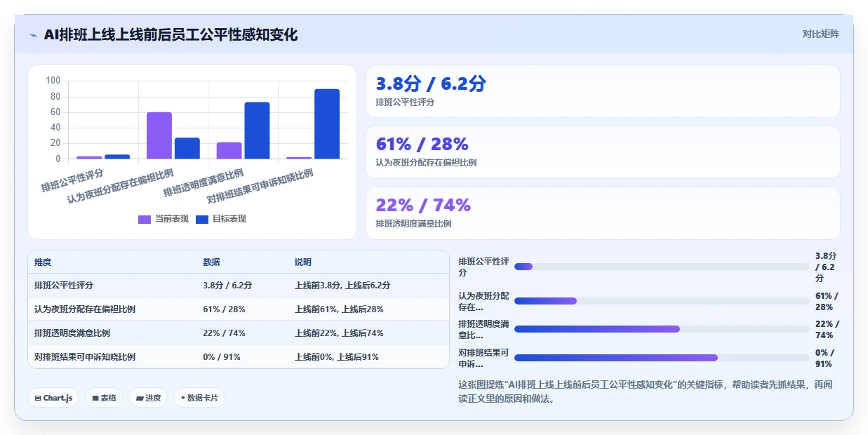This screenshot has width=868, height=435.
Task: Click progress bar for 排班透明度满意比…
Action: pyautogui.click(x=662, y=329)
